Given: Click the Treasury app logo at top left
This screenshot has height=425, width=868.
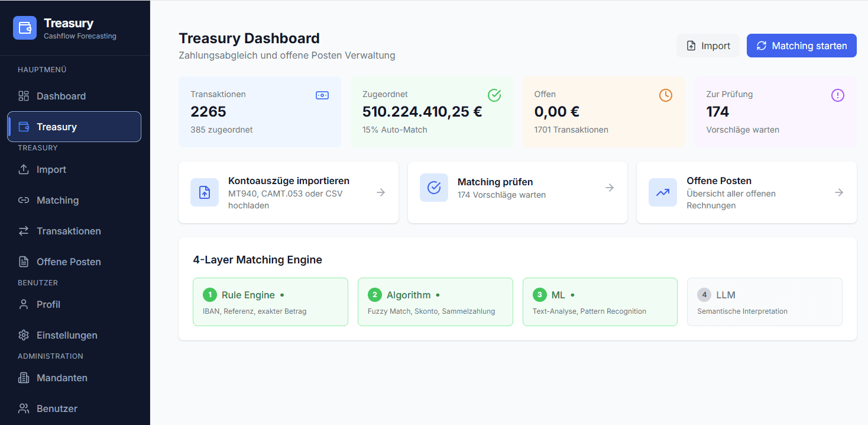Looking at the screenshot, I should (25, 27).
